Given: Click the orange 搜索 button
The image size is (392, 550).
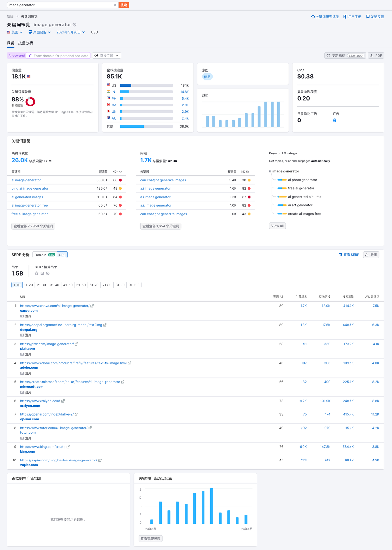Looking at the screenshot, I should [x=124, y=5].
